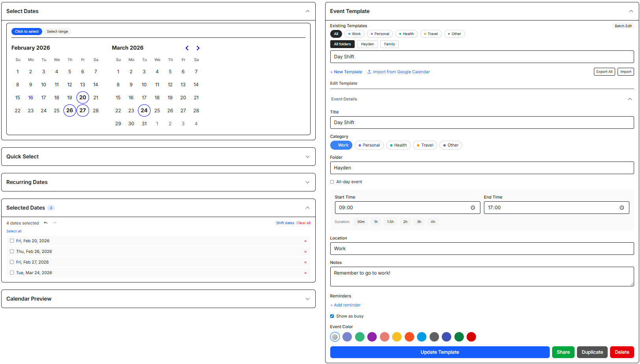The width and height of the screenshot is (640, 364).
Task: Open the clock picker in Start Time
Action: click(473, 208)
